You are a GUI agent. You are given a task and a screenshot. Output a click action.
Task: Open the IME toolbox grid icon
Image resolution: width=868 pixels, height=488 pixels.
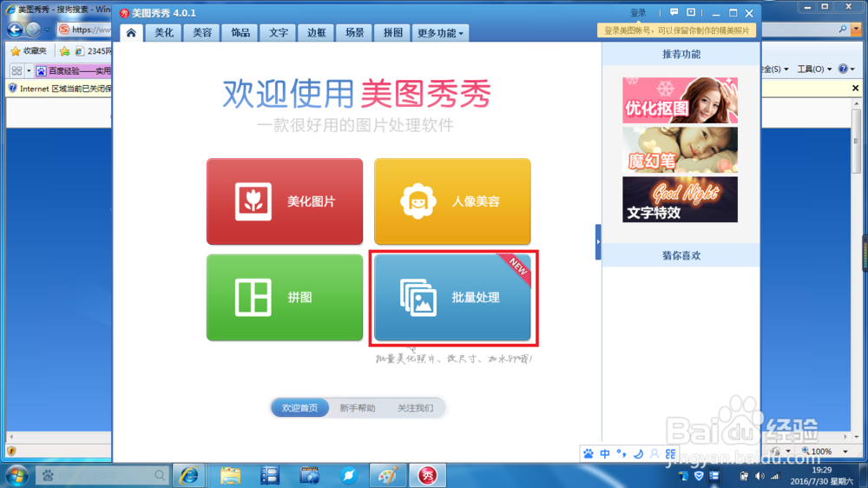(x=671, y=453)
